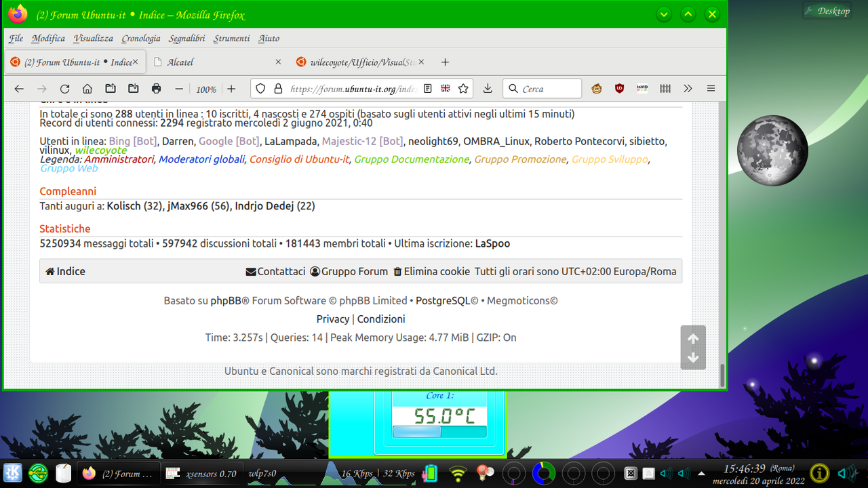Open Gruppo Documentazione legend link

coord(412,159)
